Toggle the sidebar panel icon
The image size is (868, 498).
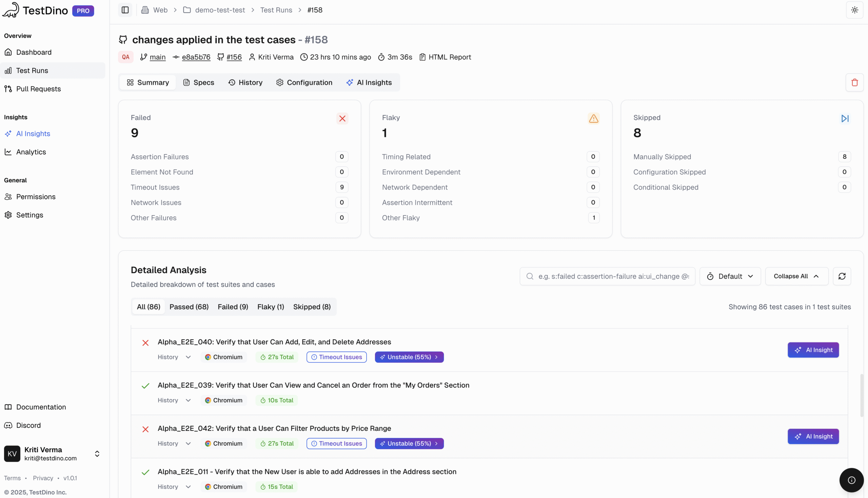(125, 10)
